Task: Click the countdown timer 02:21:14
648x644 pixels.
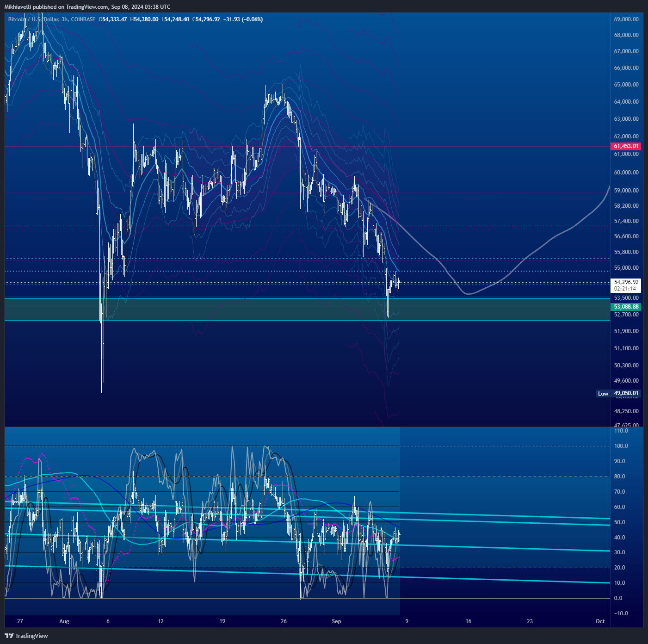Action: click(x=625, y=289)
